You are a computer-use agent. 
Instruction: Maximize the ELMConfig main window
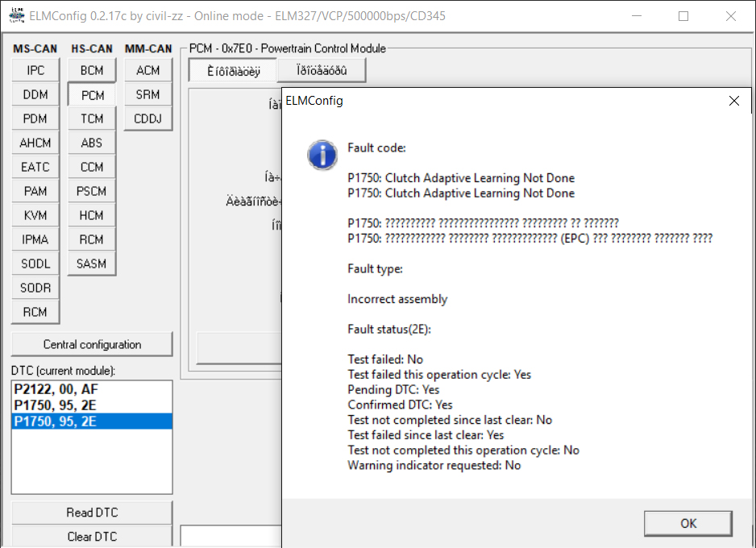tap(683, 16)
